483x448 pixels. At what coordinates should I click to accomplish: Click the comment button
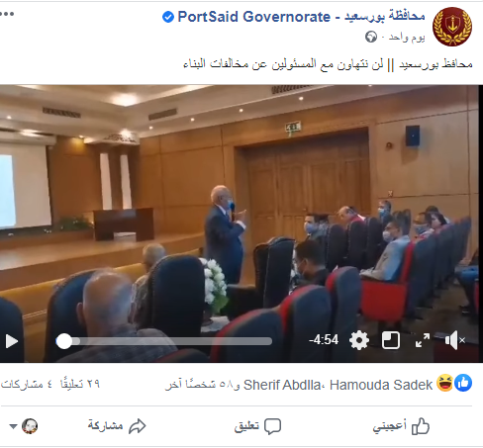click(x=257, y=426)
